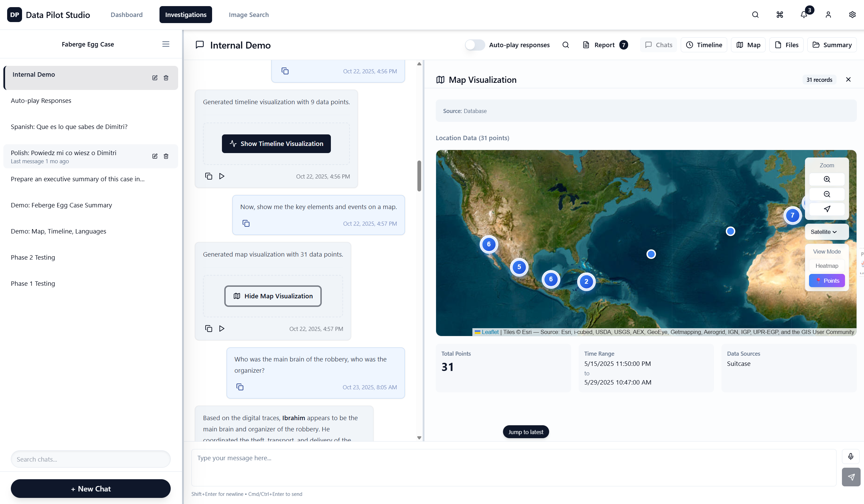
Task: Click the sidebar hamburger menu icon
Action: click(166, 44)
